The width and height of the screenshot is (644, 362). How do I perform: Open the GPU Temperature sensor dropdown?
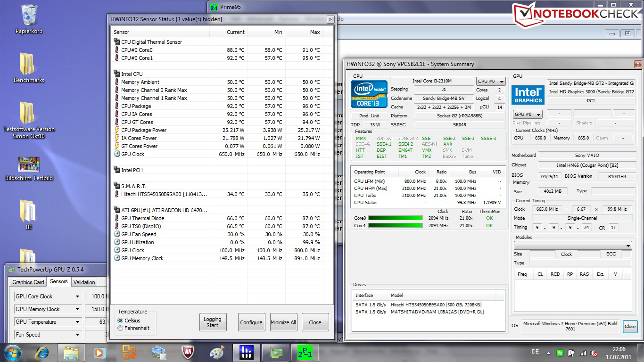pyautogui.click(x=47, y=322)
